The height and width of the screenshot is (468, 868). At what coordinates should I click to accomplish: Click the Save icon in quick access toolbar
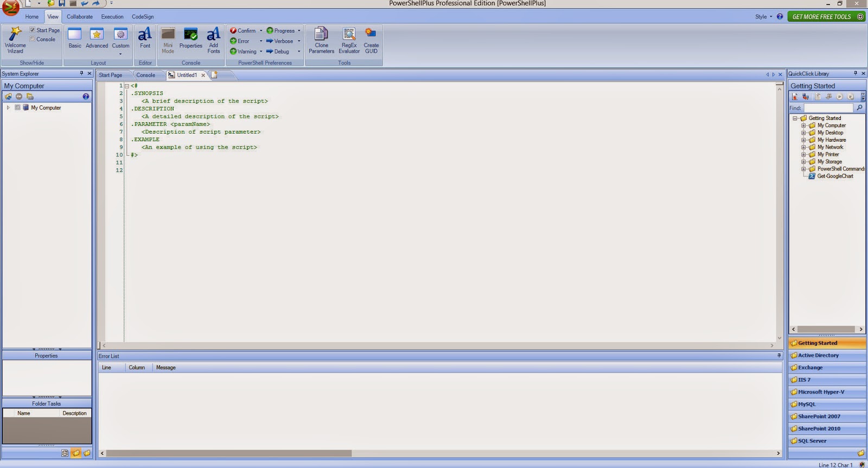[x=61, y=3]
